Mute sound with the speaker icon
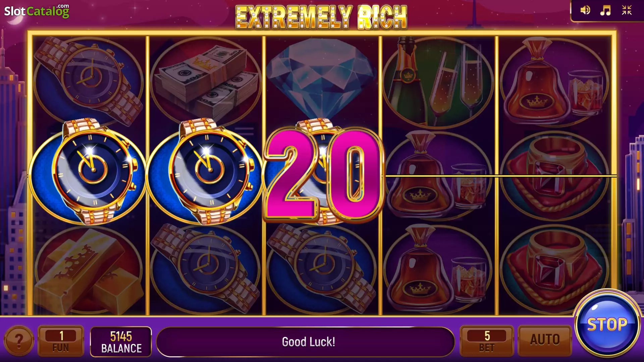644x362 pixels. click(x=585, y=10)
